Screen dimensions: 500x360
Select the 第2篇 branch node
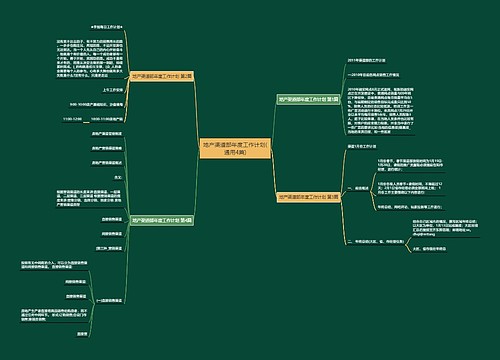tap(162, 76)
